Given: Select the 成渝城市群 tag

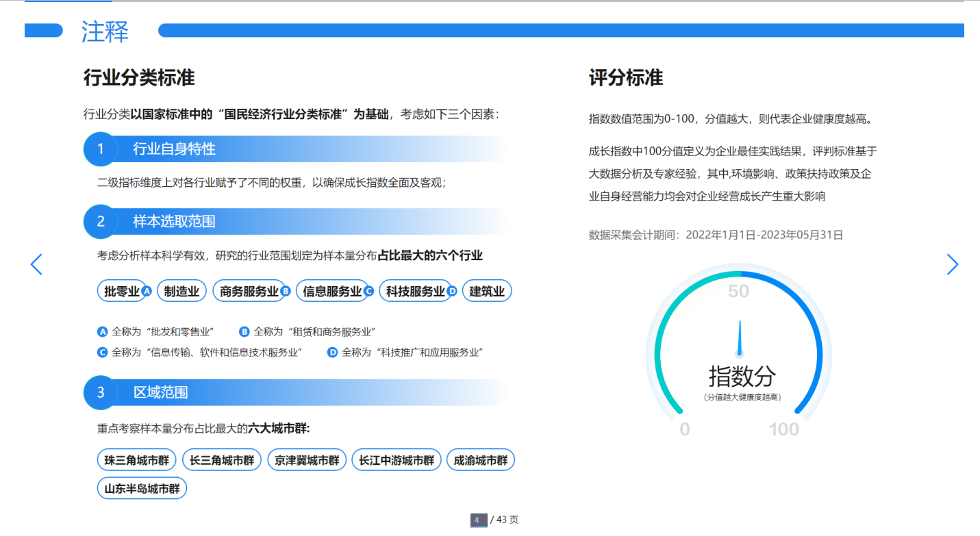Looking at the screenshot, I should pyautogui.click(x=480, y=461).
